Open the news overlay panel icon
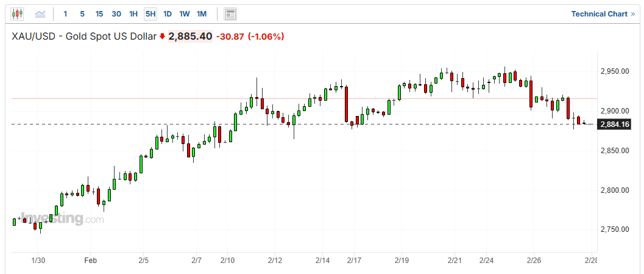This screenshot has width=644, height=274. click(230, 15)
